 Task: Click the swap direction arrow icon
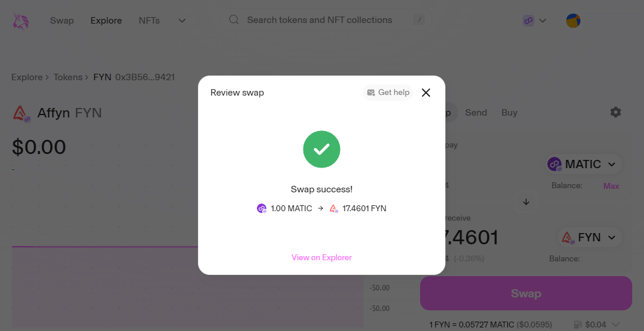coord(526,202)
